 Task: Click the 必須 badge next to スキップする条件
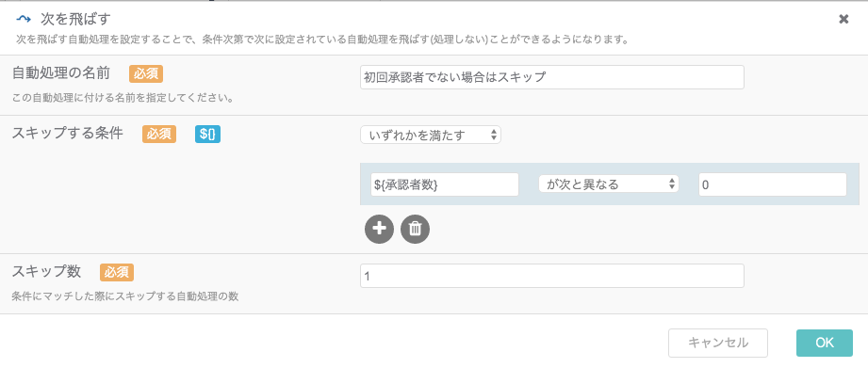(x=159, y=135)
